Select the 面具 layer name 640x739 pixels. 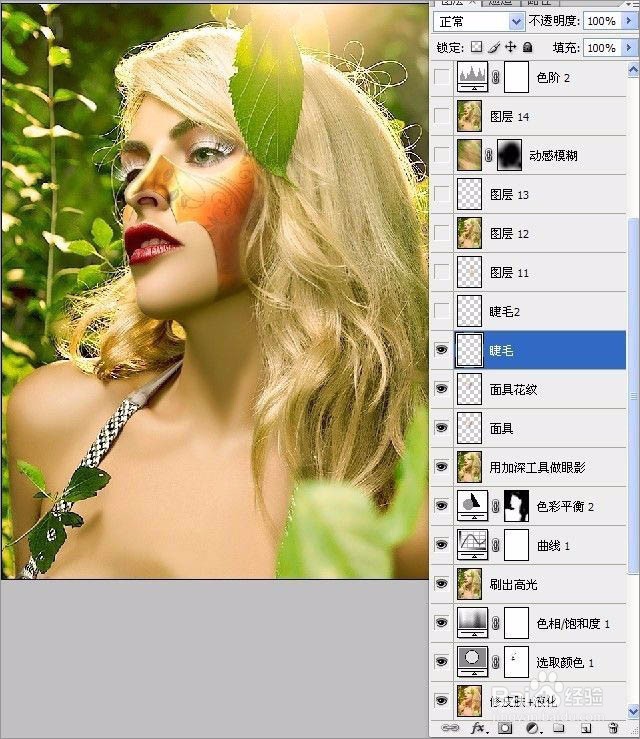[x=501, y=428]
